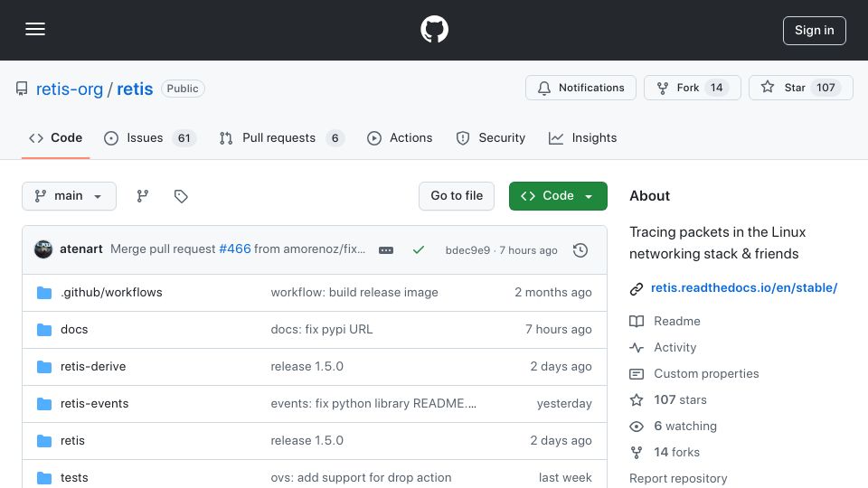This screenshot has height=488, width=868.
Task: Open the docs folder
Action: coord(74,330)
